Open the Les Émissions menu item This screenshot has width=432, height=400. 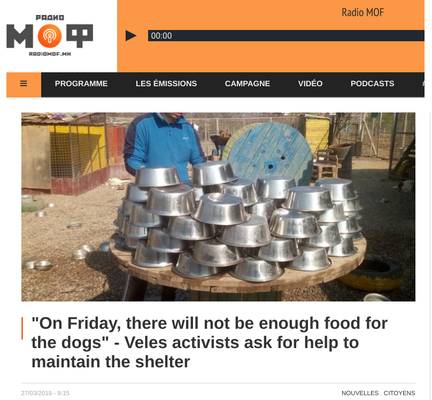point(166,84)
